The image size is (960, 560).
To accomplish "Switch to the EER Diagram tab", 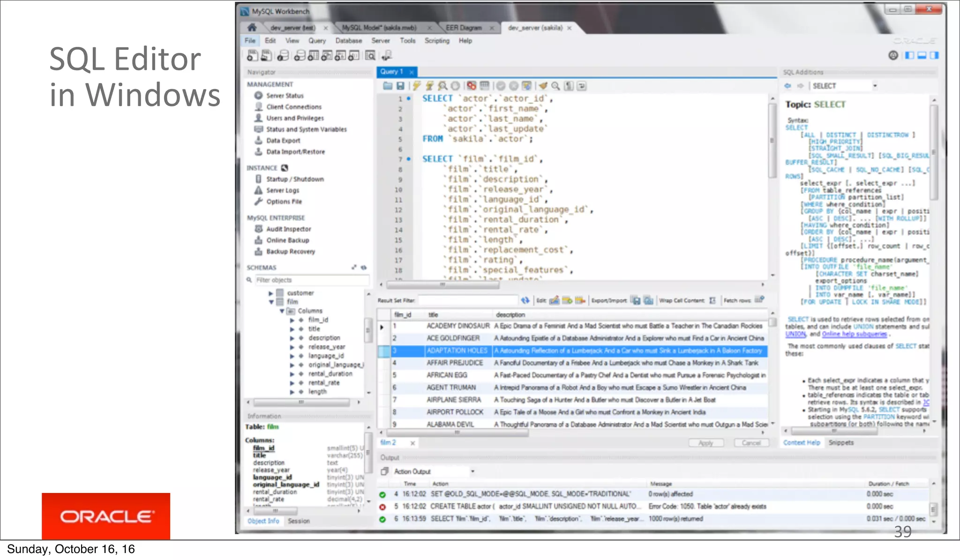I will coord(464,28).
